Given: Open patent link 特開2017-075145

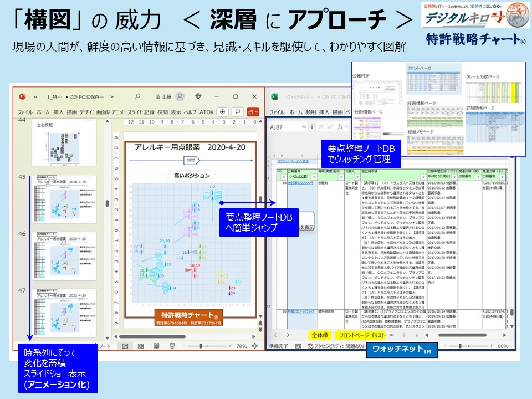Looking at the screenshot, I should pos(301,311).
